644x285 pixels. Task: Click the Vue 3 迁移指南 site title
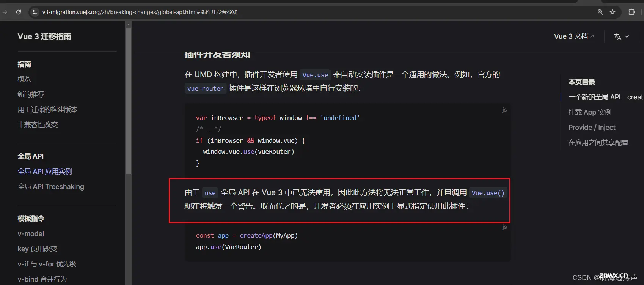coord(44,36)
